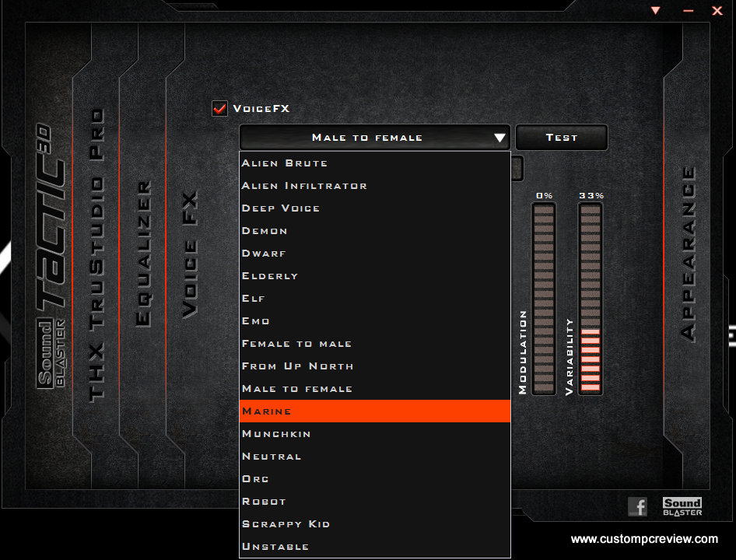This screenshot has height=560, width=736.
Task: Select Male to Female list entry
Action: point(374,388)
